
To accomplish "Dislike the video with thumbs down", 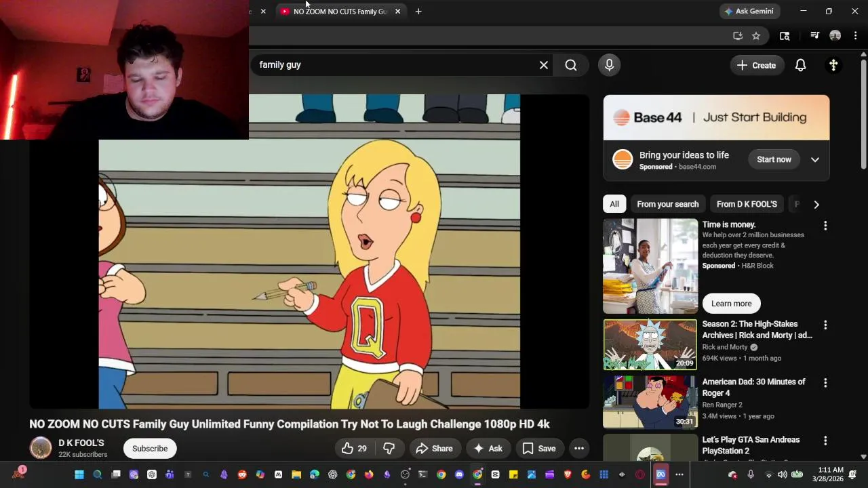I will (389, 449).
